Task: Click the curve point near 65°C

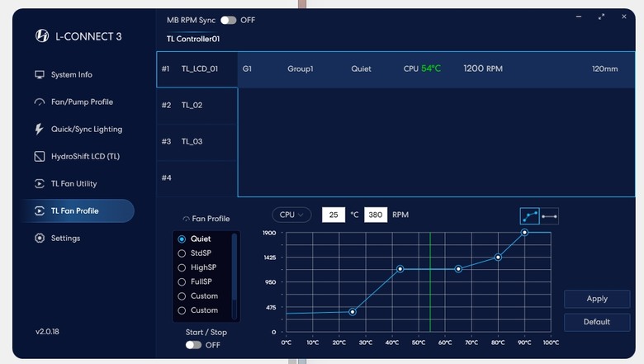Action: pos(458,269)
